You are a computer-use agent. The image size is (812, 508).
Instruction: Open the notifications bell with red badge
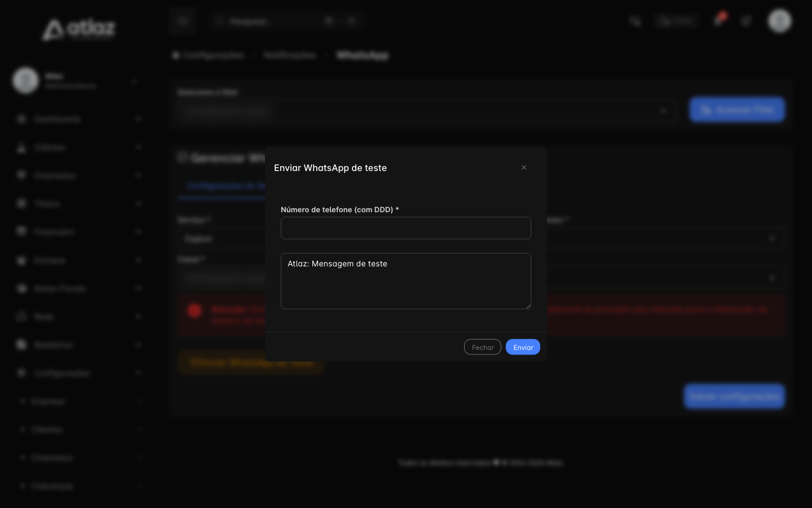718,20
